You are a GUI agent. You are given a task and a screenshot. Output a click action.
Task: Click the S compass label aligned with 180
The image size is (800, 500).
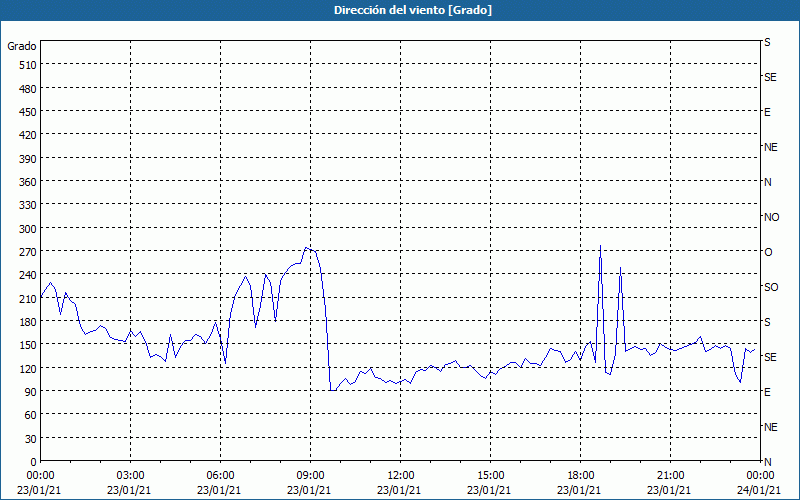coord(767,322)
